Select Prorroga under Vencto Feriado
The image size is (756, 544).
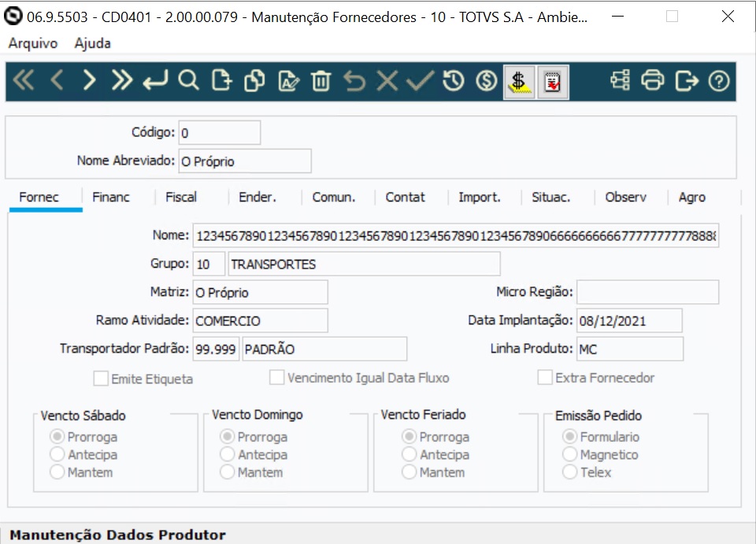409,437
